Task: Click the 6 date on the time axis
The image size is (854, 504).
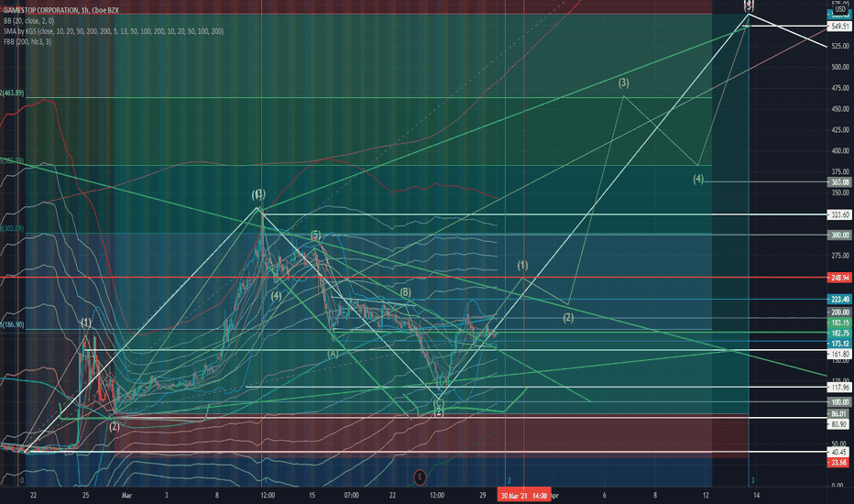Action: [604, 495]
